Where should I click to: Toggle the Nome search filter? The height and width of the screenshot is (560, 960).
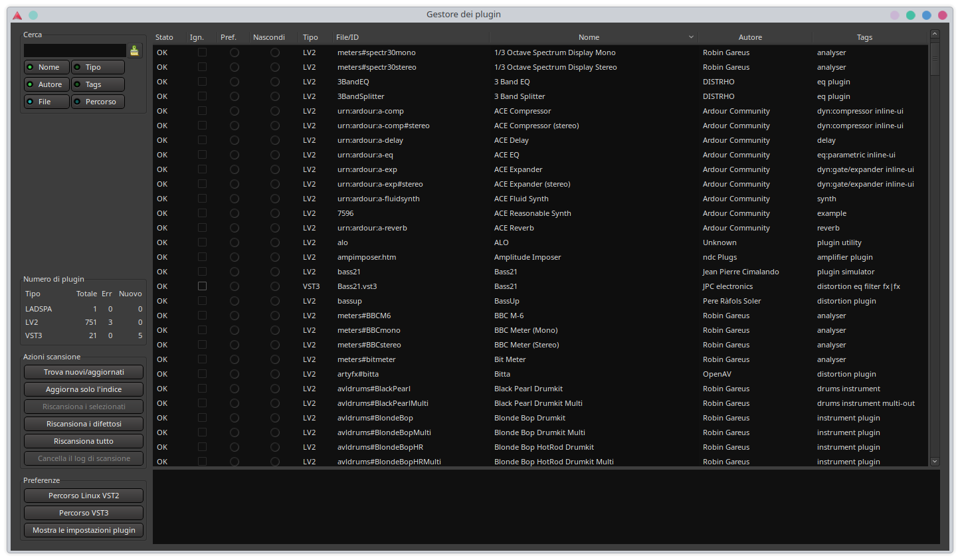coord(47,67)
